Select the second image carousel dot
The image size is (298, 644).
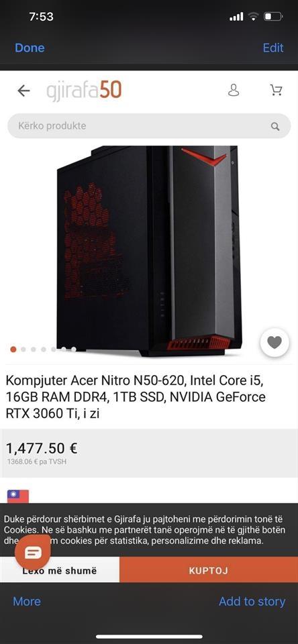(x=23, y=350)
